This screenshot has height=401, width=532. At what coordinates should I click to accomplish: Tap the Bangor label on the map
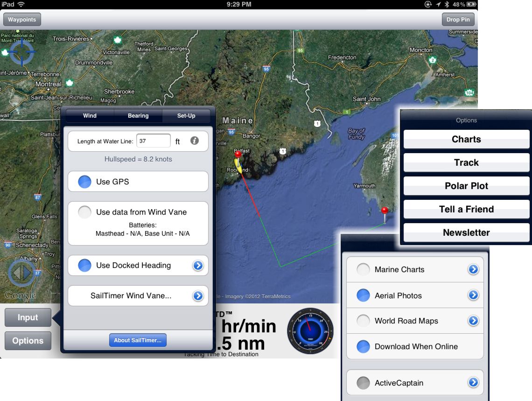coord(252,136)
